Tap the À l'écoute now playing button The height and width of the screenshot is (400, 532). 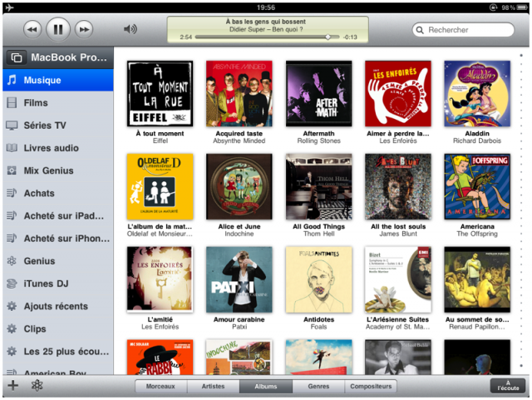click(x=508, y=386)
